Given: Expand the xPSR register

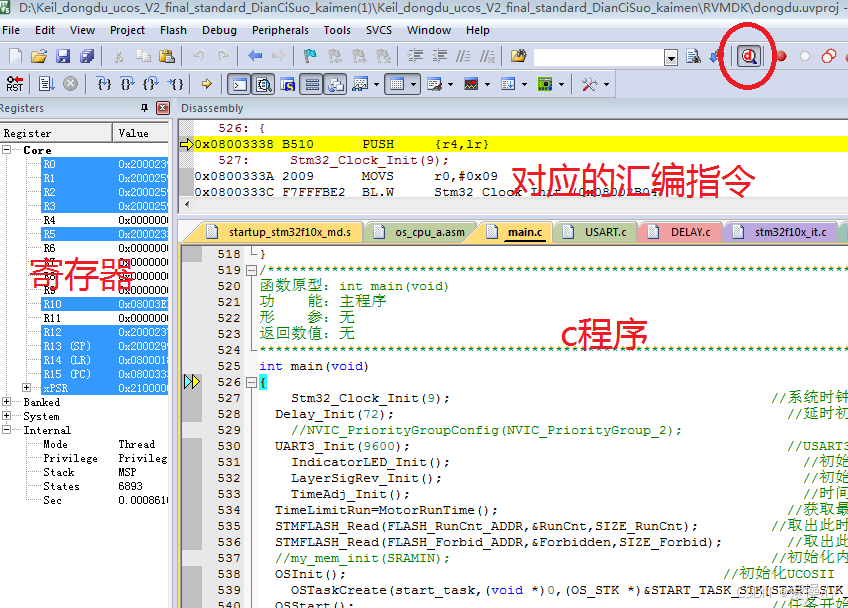Looking at the screenshot, I should 26,387.
